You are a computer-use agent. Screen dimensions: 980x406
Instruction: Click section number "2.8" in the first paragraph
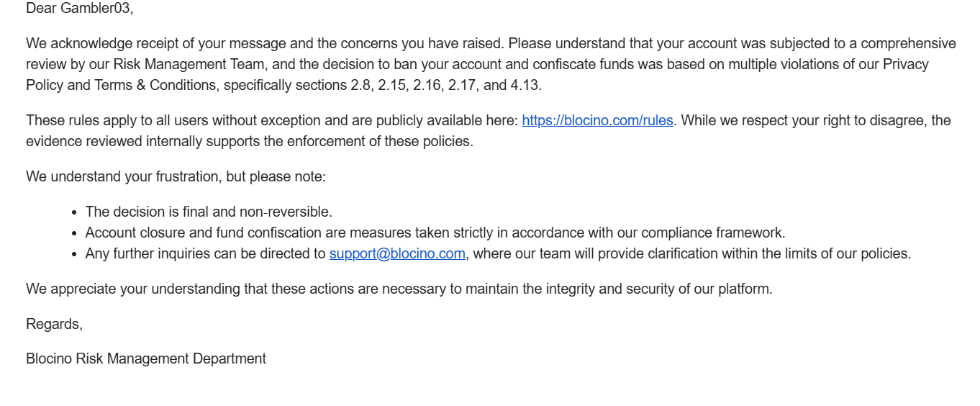pyautogui.click(x=360, y=85)
